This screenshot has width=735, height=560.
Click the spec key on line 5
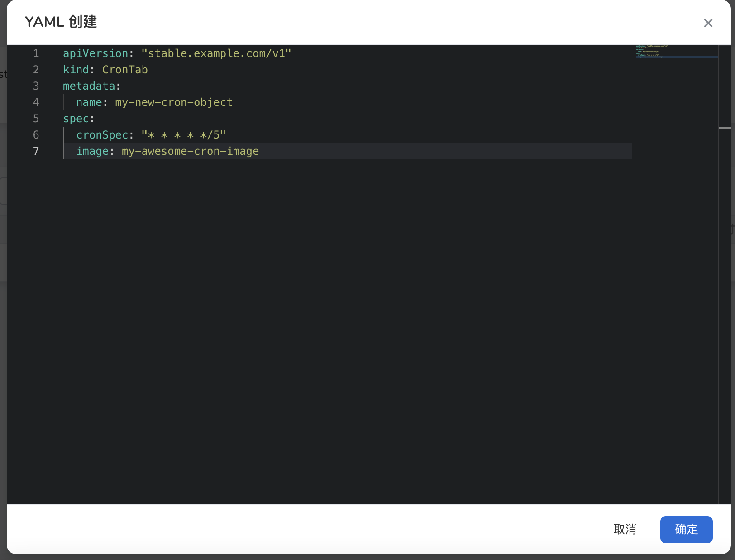coord(76,119)
